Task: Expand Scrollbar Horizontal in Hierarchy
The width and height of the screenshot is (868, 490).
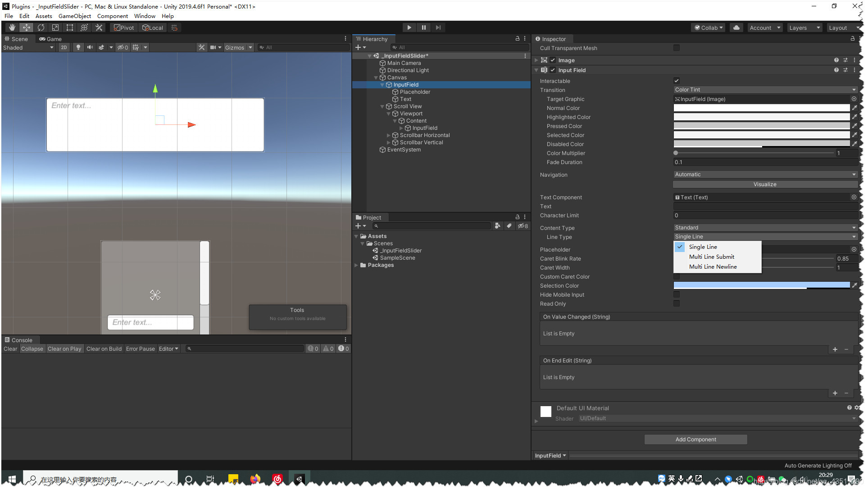Action: pyautogui.click(x=389, y=135)
